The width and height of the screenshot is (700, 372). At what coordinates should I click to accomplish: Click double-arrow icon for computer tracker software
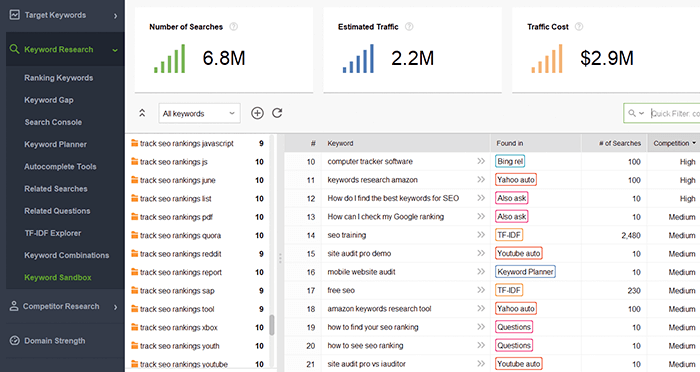click(481, 161)
